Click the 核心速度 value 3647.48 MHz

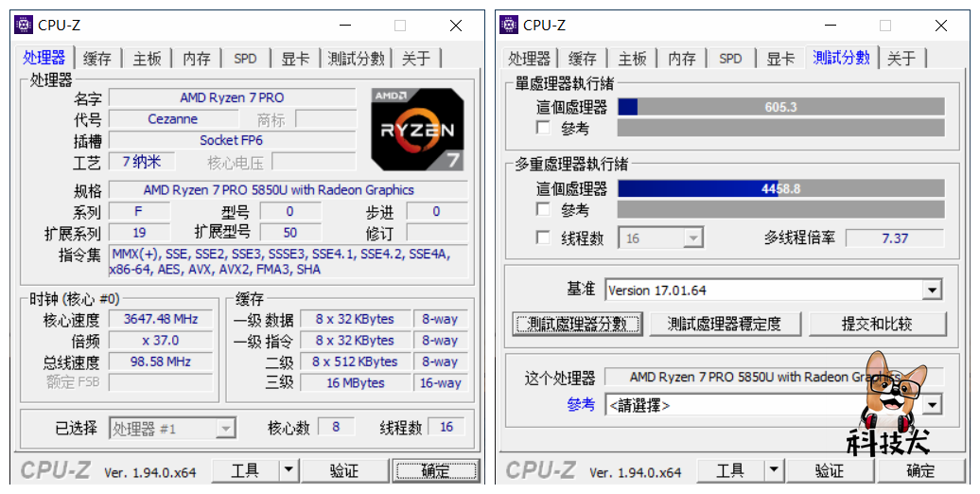point(161,319)
